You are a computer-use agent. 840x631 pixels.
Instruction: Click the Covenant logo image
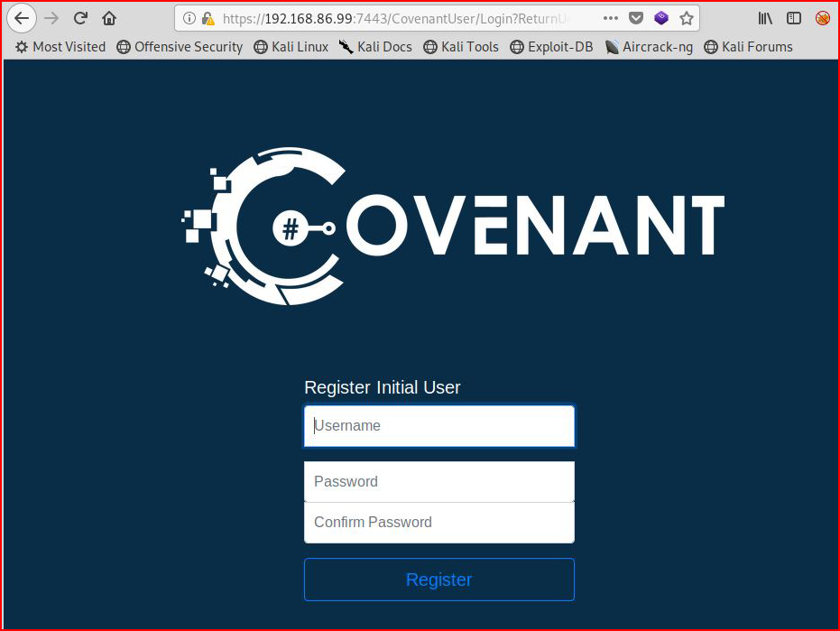453,226
